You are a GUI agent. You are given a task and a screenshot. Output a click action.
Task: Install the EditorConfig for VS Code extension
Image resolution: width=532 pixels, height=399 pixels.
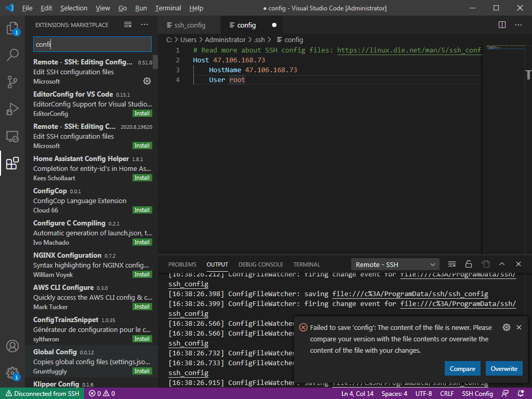click(142, 114)
